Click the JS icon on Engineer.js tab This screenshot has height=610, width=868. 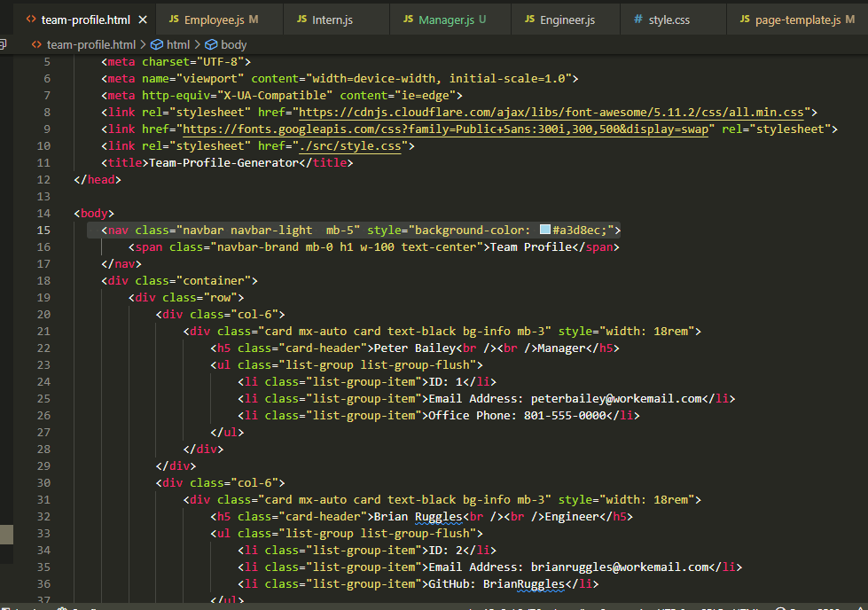click(x=529, y=17)
